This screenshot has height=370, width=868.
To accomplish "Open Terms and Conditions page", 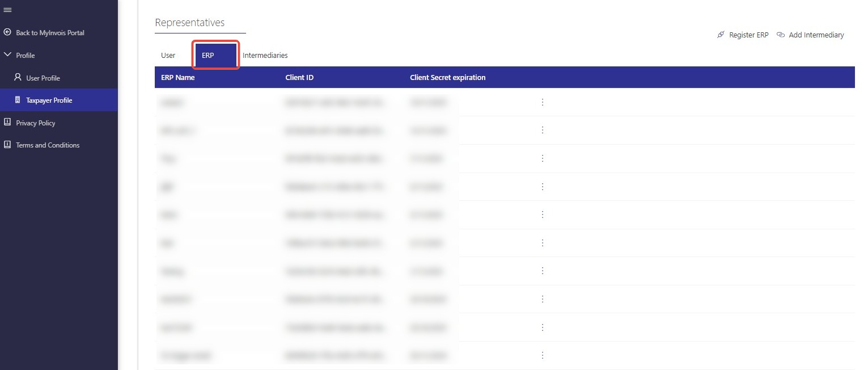I will (48, 145).
